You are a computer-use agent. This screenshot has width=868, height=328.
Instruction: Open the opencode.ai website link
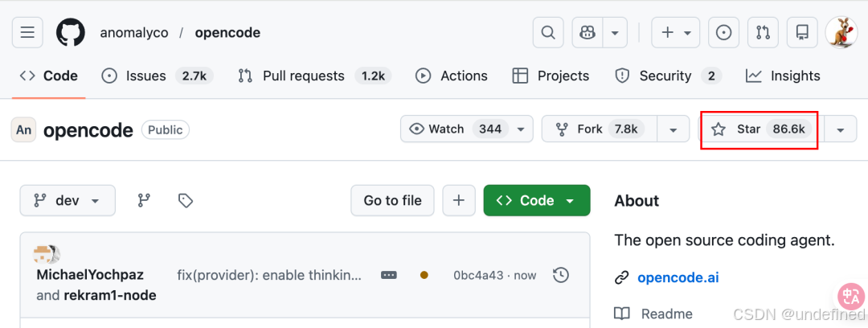point(678,277)
